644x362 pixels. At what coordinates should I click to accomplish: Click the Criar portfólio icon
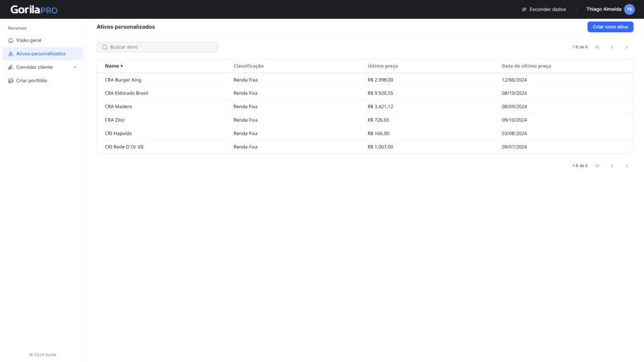coord(11,81)
